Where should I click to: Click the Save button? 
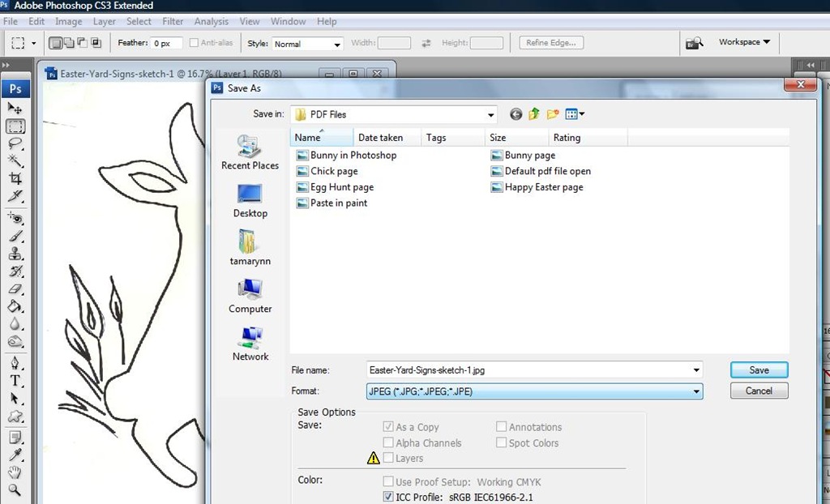pos(759,370)
